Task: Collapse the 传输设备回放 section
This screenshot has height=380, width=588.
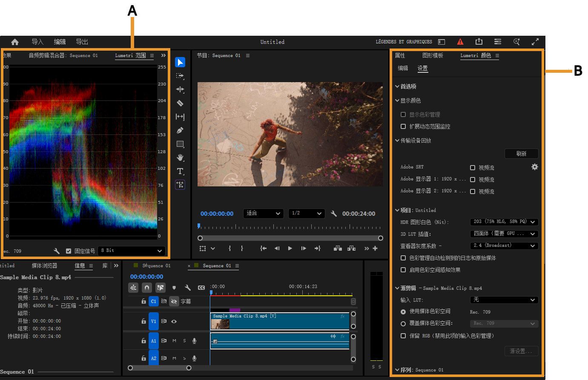Action: tap(397, 140)
